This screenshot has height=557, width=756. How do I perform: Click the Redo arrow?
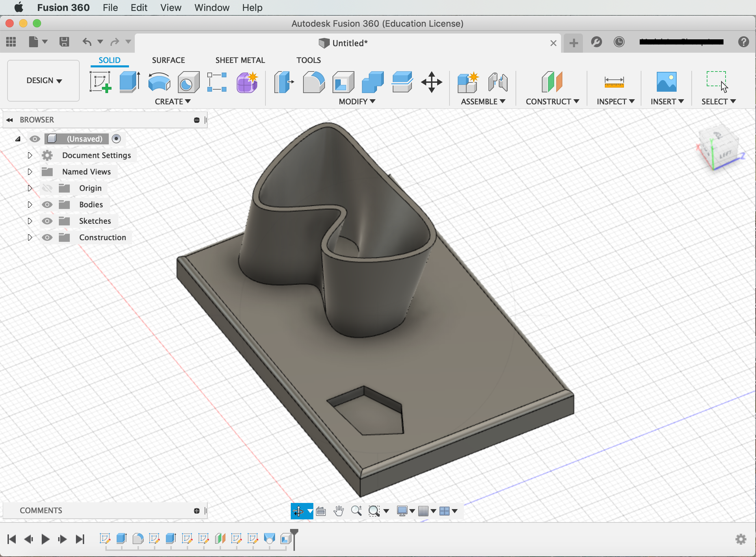115,42
